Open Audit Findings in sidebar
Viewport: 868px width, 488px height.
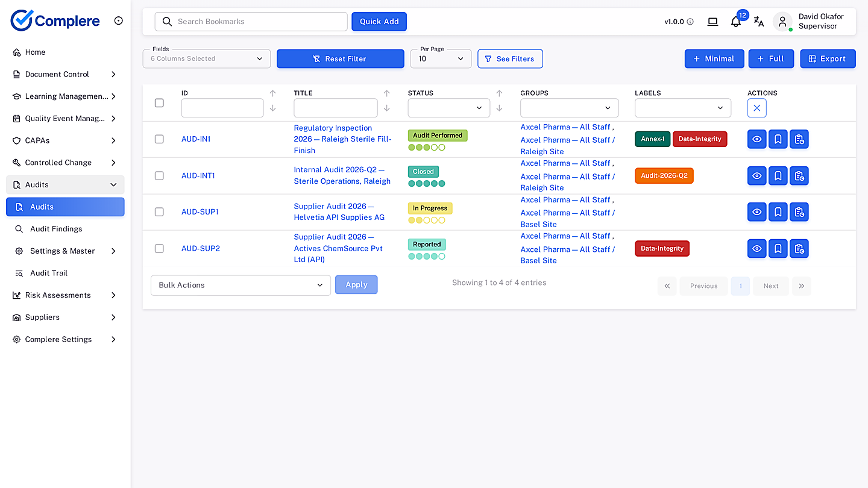point(65,229)
